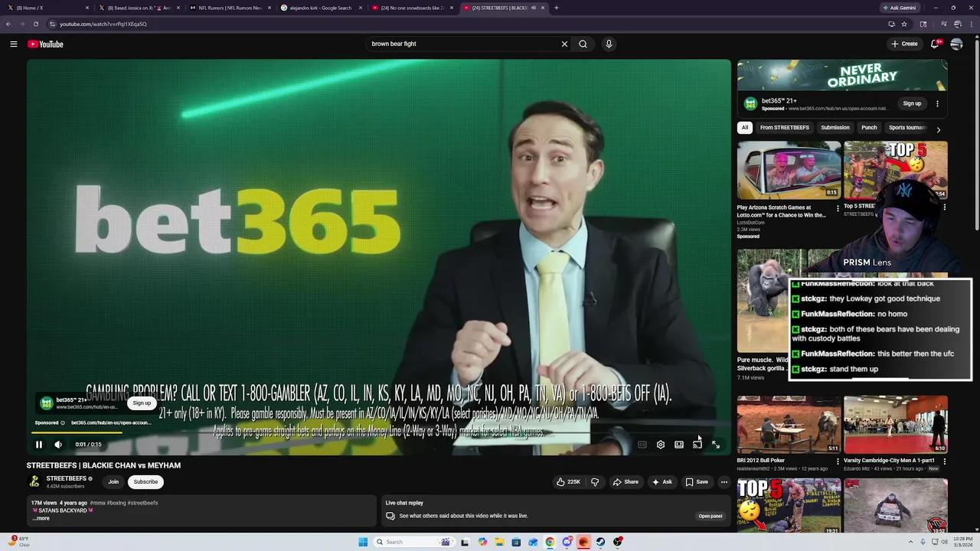Clear the search box with the X icon
The image size is (980, 551).
(564, 44)
